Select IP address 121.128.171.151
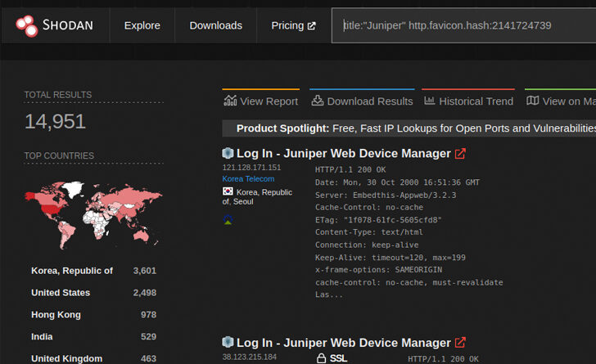Screen dimensions: 596x364 251,168
